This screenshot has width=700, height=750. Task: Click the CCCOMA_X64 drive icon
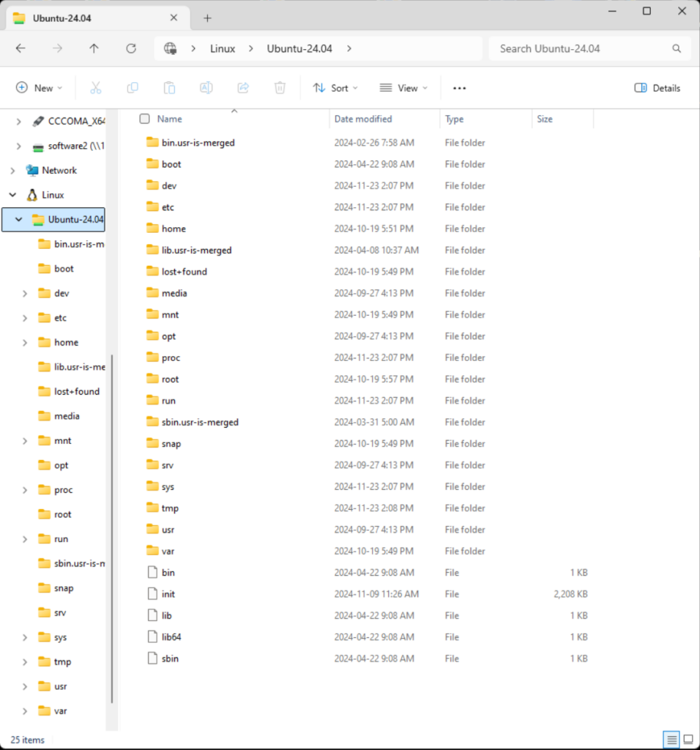pos(38,122)
